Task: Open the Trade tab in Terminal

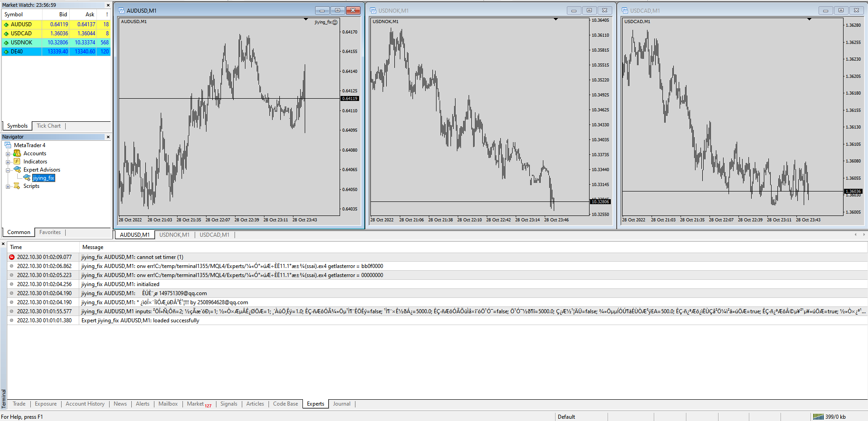Action: 19,404
